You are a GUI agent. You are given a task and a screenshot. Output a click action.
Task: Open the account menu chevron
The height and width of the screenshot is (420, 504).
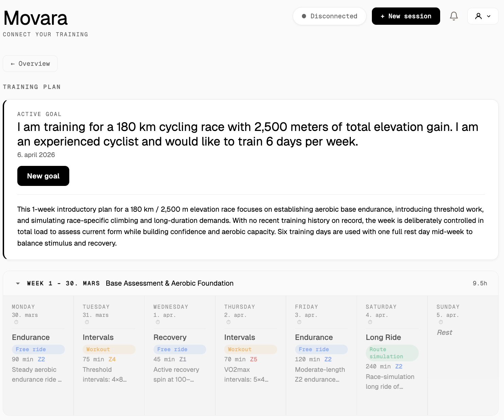click(489, 16)
